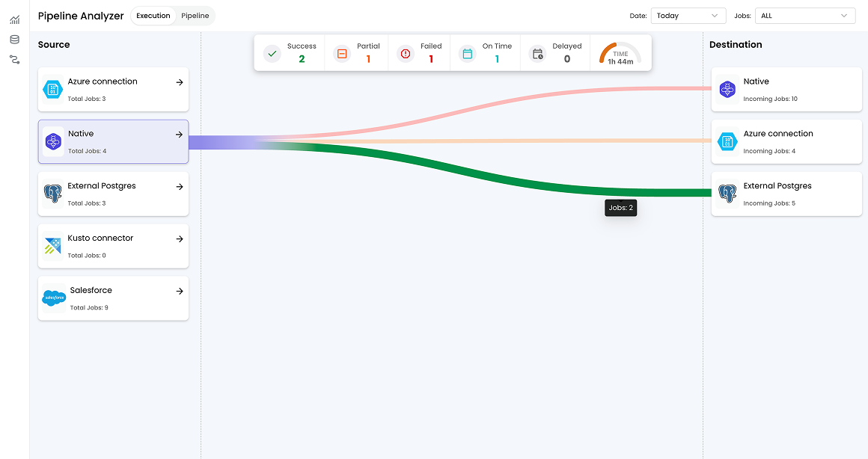Click the On Time calendar icon
Image resolution: width=868 pixels, height=459 pixels.
click(x=466, y=53)
